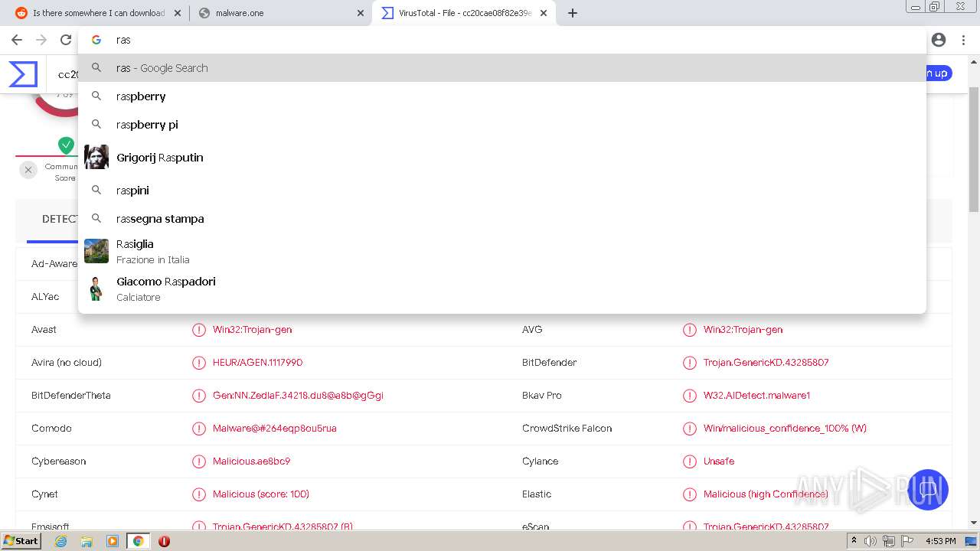This screenshot has height=551, width=980.
Task: Close the malware.one browser tab
Action: (x=361, y=13)
